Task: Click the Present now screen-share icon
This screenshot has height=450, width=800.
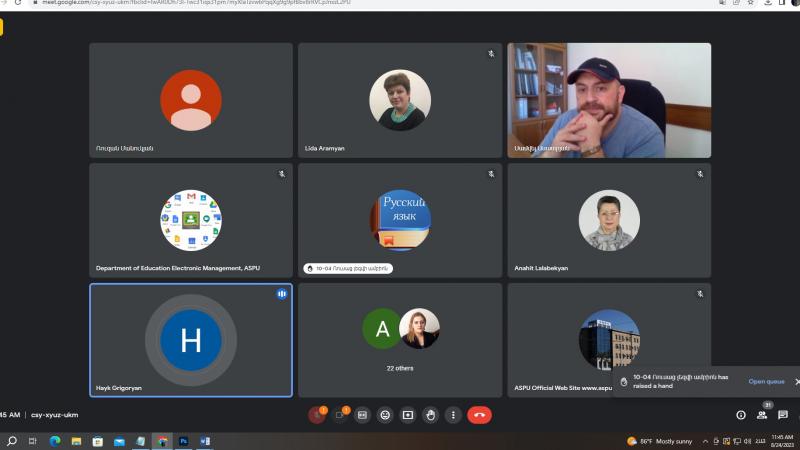Action: (x=408, y=415)
